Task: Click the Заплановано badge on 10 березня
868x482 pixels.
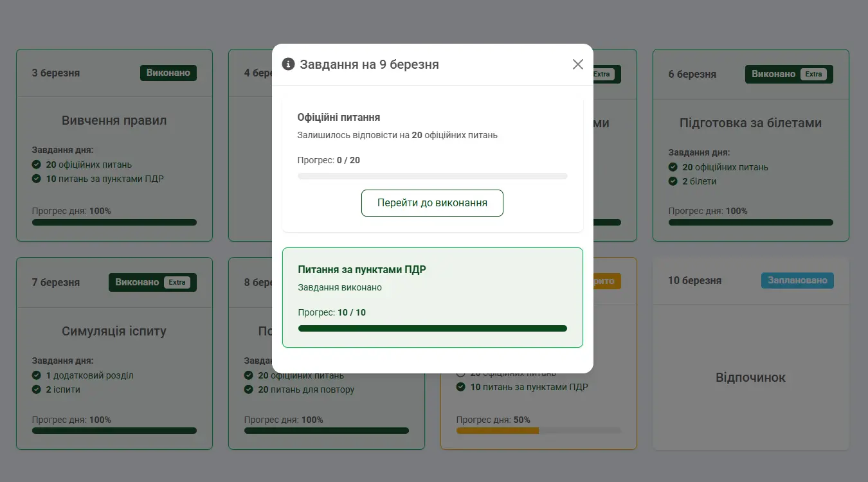Action: pyautogui.click(x=797, y=280)
